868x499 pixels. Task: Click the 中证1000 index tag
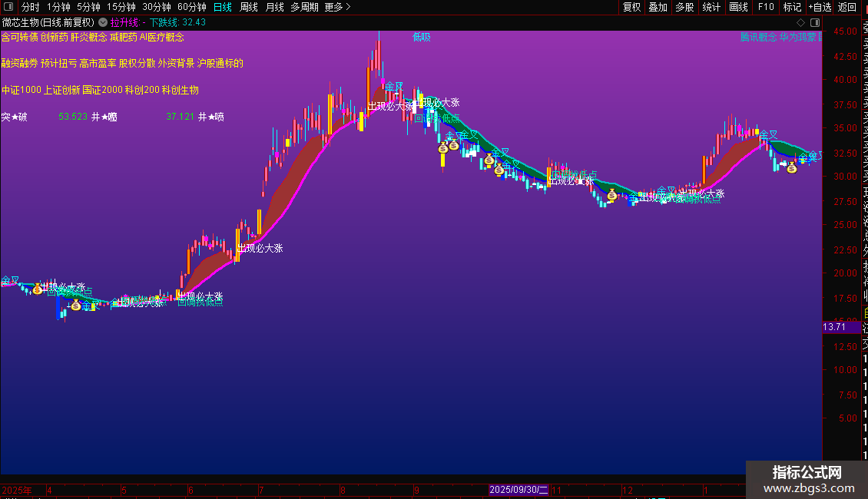pyautogui.click(x=21, y=90)
